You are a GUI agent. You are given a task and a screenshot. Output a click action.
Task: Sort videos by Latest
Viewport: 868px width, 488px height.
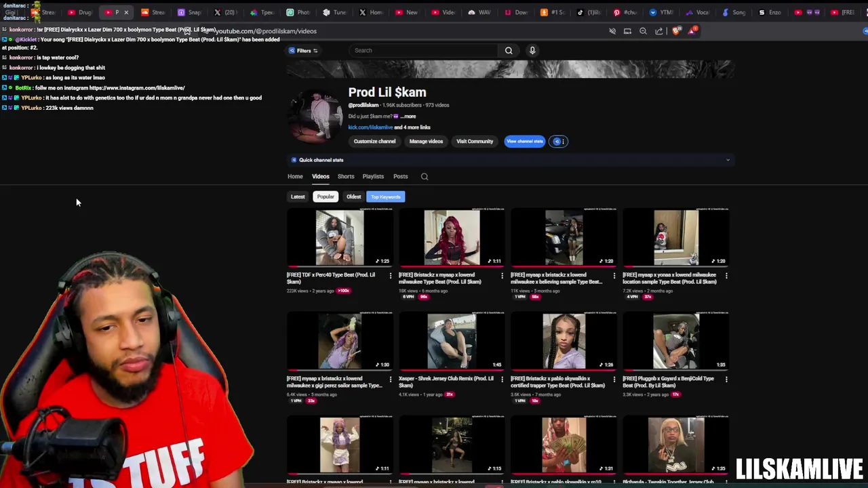(x=298, y=197)
